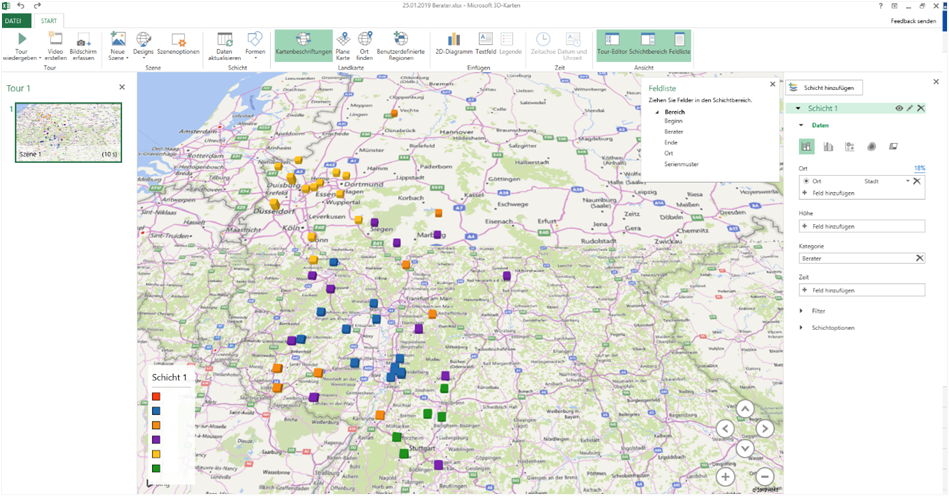Close the Tour editor panel
Viewport: 949px width, 496px height.
click(122, 87)
